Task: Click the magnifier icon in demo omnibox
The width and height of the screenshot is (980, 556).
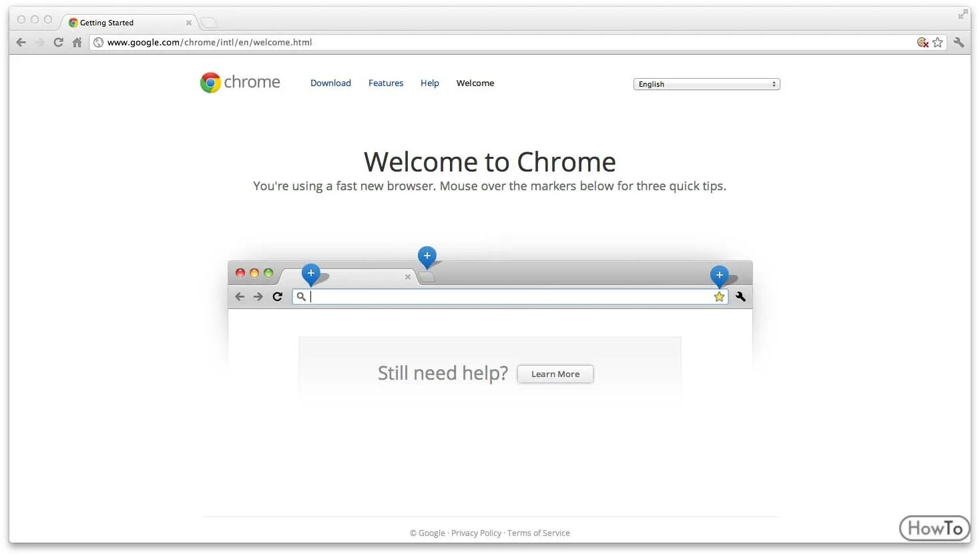Action: pos(301,296)
